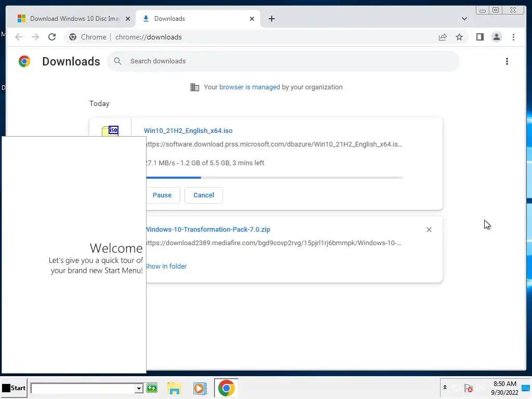Remove Transformation Pack zip from list
This screenshot has height=399, width=532.
429,230
